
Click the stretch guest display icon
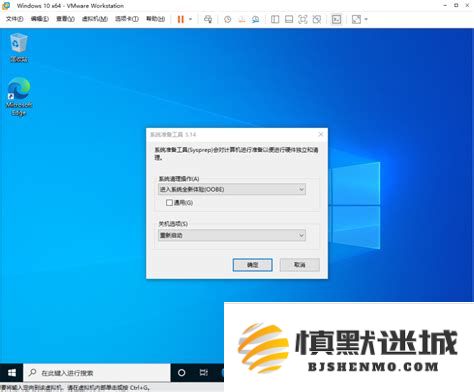[356, 19]
